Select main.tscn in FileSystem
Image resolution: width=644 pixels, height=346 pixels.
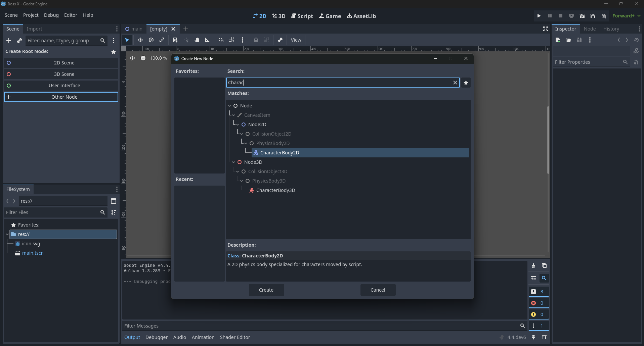33,253
